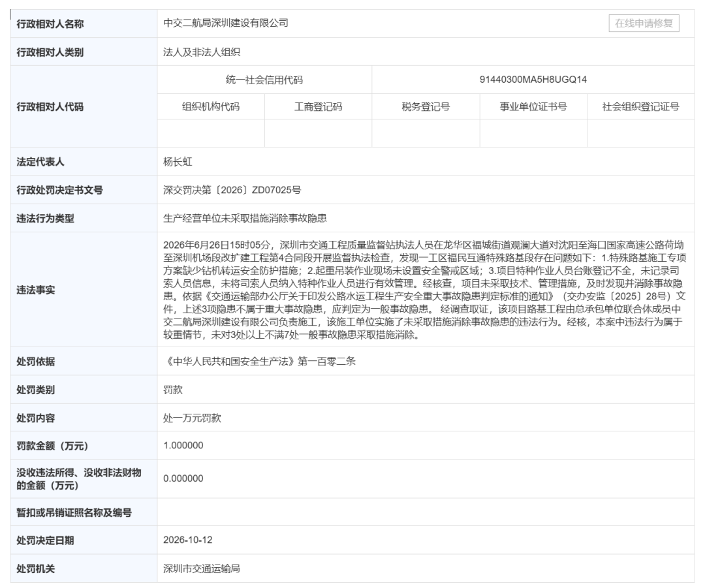Click the 处罚类别 label

(35, 390)
